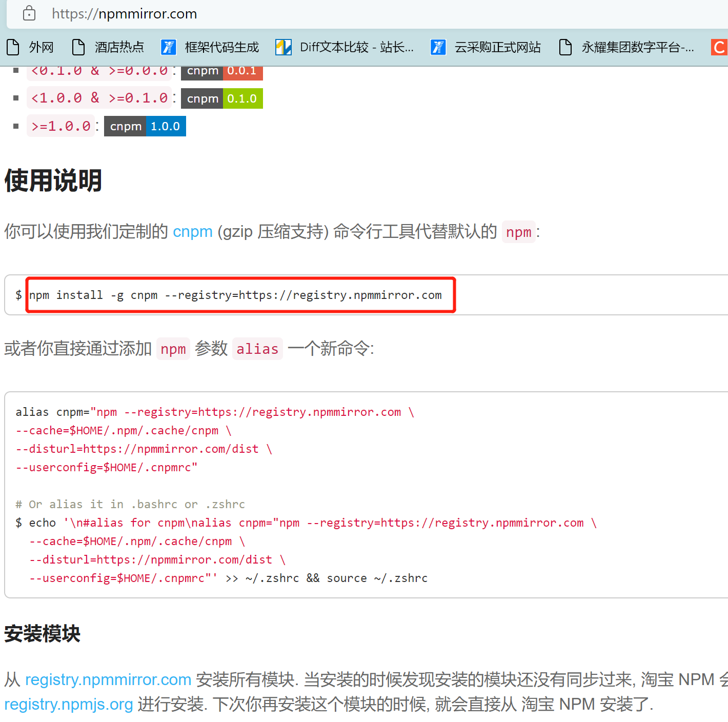Open the registry.npmmirror.com link

[x=108, y=679]
